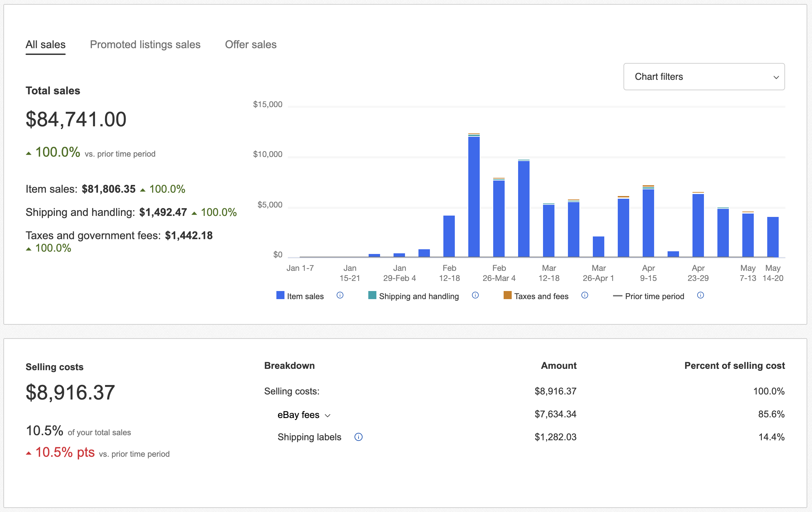Click the Item sales value $81,806.35
The width and height of the screenshot is (812, 512).
(109, 189)
